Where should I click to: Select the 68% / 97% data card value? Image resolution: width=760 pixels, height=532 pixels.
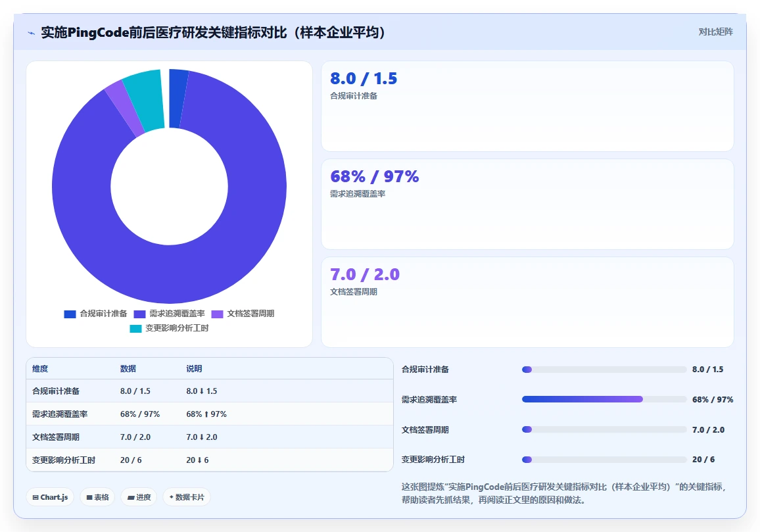pyautogui.click(x=374, y=176)
